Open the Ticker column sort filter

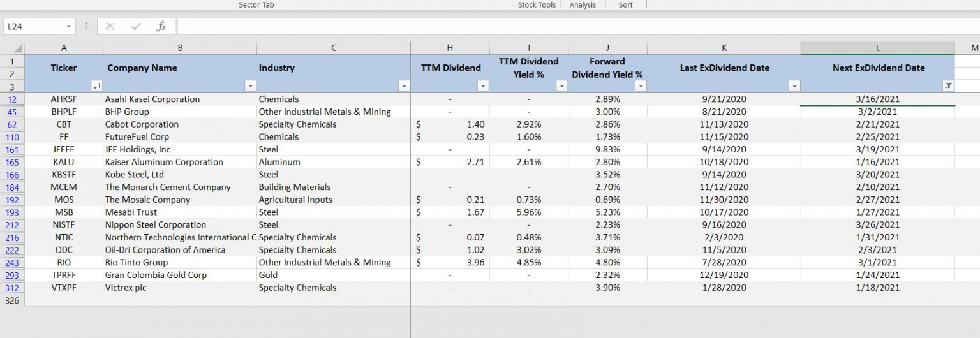[x=96, y=86]
